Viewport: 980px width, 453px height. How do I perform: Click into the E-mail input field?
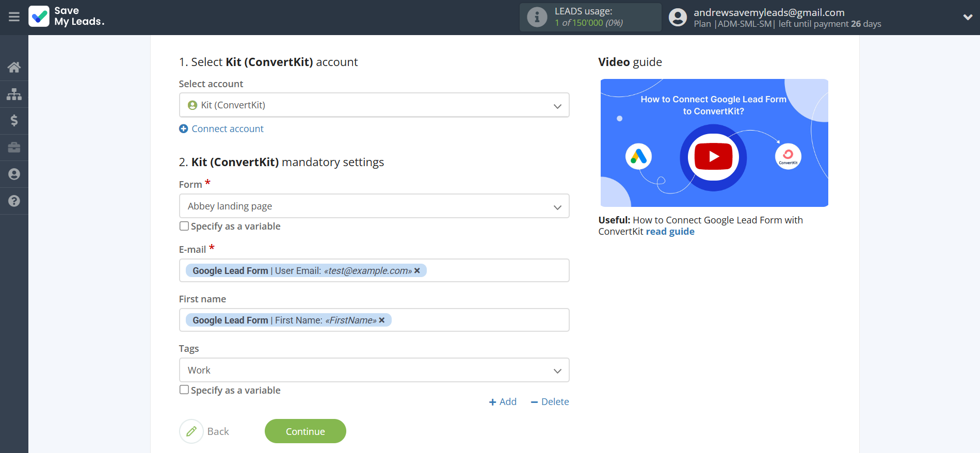[374, 270]
